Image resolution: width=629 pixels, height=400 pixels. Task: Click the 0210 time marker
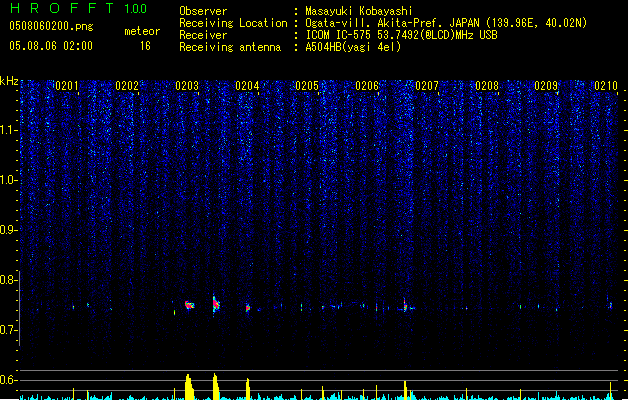tap(606, 86)
